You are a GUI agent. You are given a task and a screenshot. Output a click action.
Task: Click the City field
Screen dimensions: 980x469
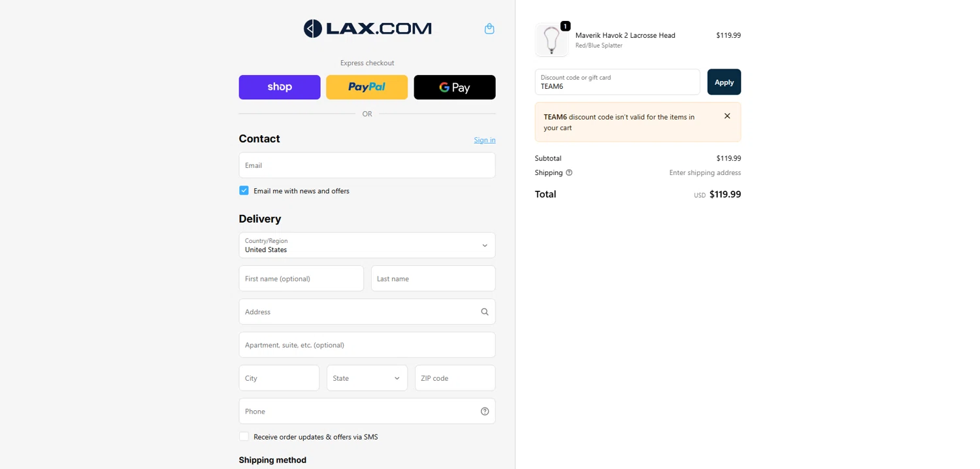[279, 378]
